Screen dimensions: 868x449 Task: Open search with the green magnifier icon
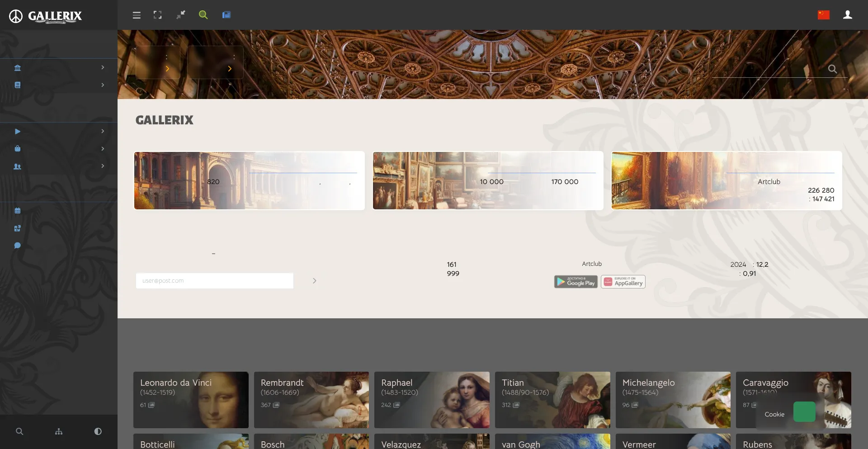[203, 15]
